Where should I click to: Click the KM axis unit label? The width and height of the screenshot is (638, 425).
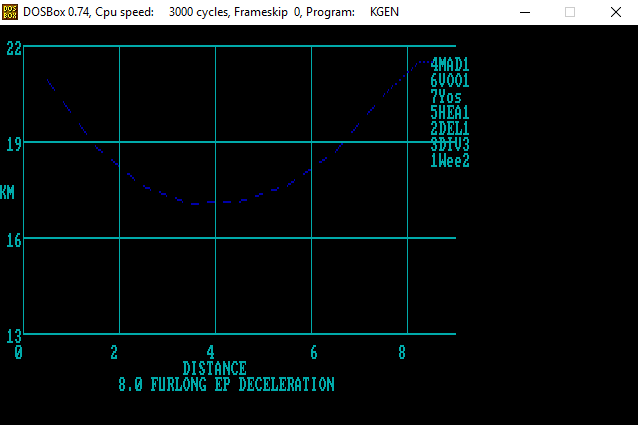click(x=7, y=192)
